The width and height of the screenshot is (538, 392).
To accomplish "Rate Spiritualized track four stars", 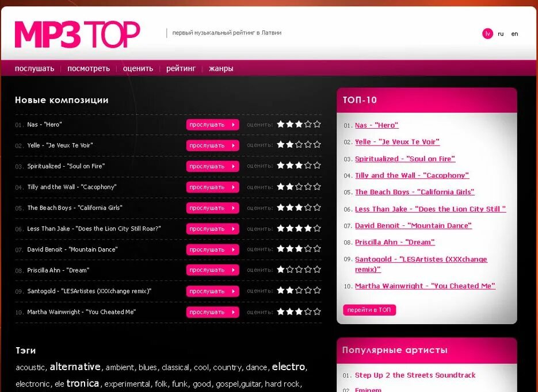I will point(308,166).
